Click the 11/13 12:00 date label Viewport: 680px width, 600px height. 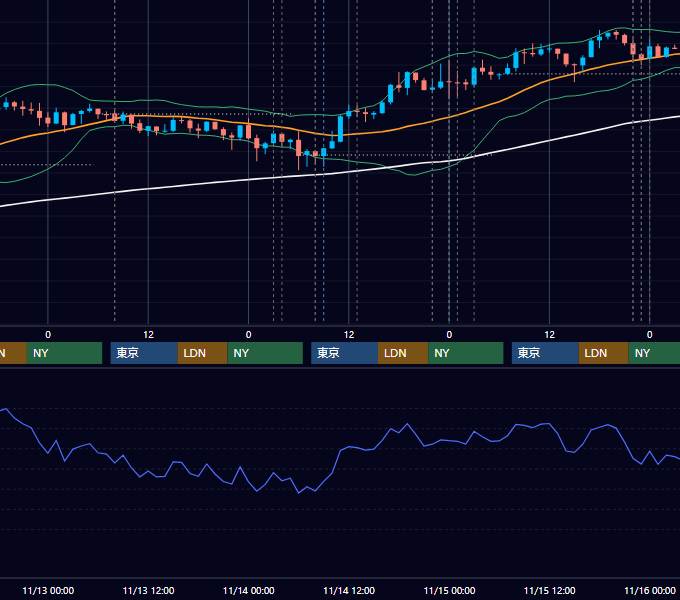148,590
